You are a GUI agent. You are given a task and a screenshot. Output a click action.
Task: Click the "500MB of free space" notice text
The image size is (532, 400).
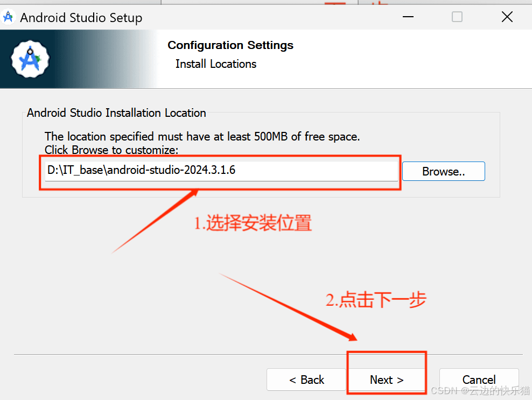tap(307, 136)
